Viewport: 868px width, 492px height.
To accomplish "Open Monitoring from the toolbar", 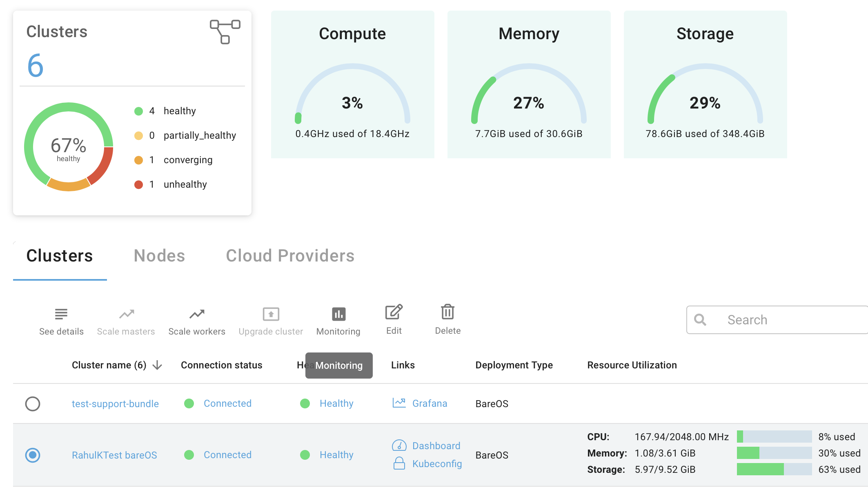I will click(338, 314).
